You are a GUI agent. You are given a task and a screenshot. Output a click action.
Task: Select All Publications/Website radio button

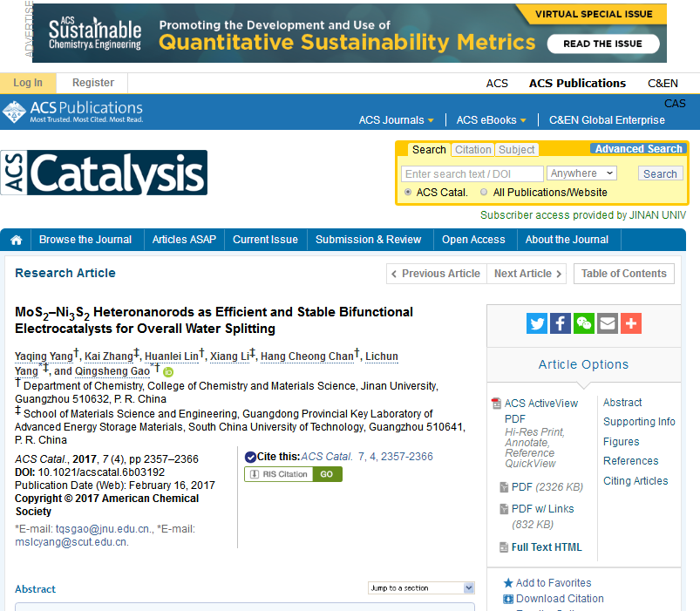point(484,193)
